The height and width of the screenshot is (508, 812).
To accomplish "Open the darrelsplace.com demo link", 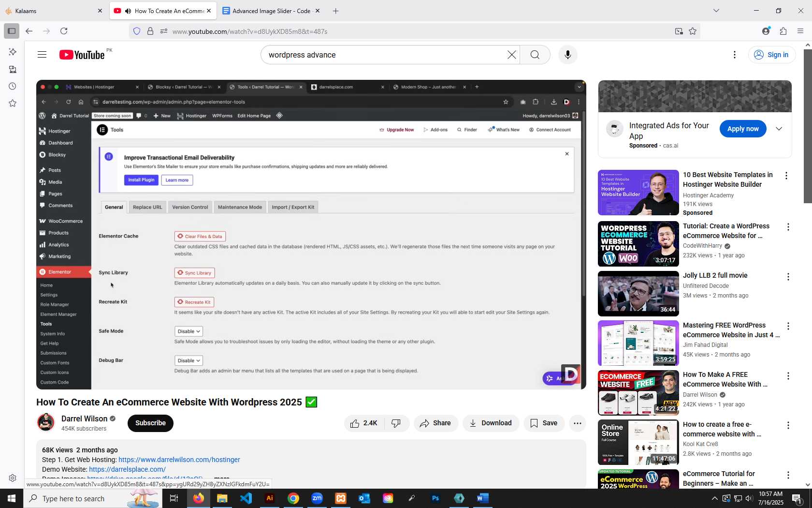I will (128, 469).
